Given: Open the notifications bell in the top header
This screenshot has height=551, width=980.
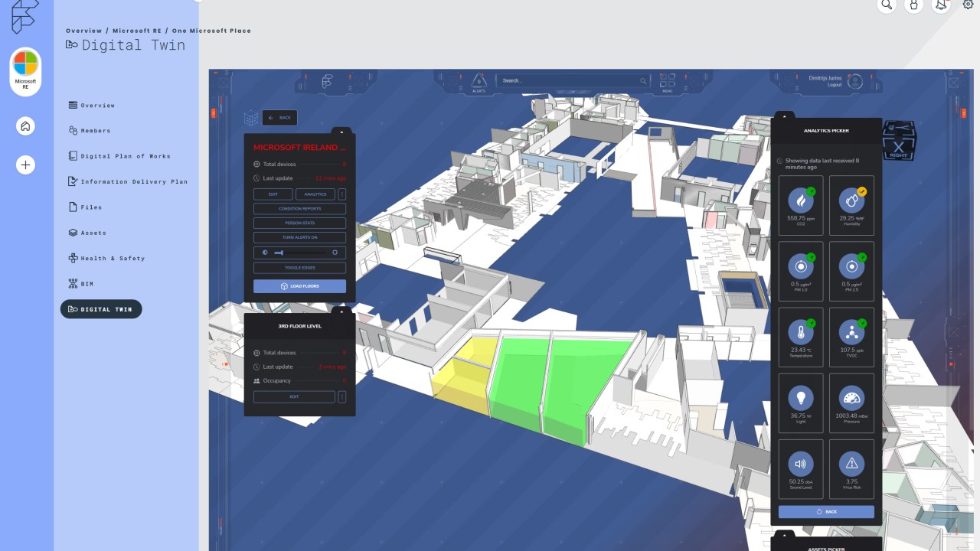Looking at the screenshot, I should coord(941,5).
